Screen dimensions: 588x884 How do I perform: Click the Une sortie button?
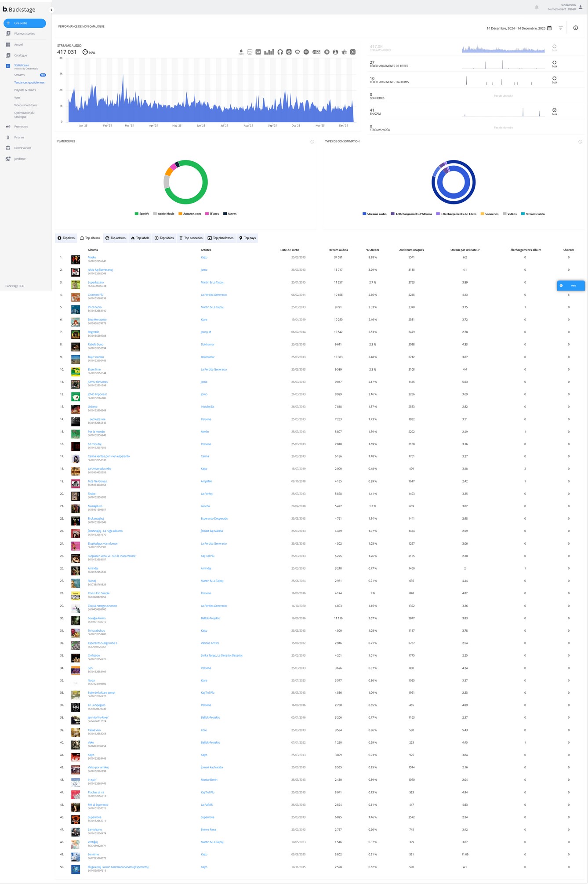(x=25, y=23)
